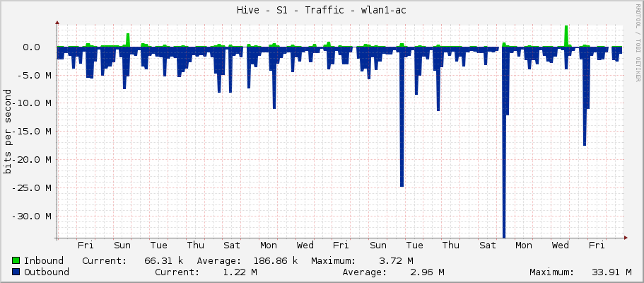Select the inbound maximum value '3.72 M'
This screenshot has width=644, height=283.
click(x=397, y=261)
